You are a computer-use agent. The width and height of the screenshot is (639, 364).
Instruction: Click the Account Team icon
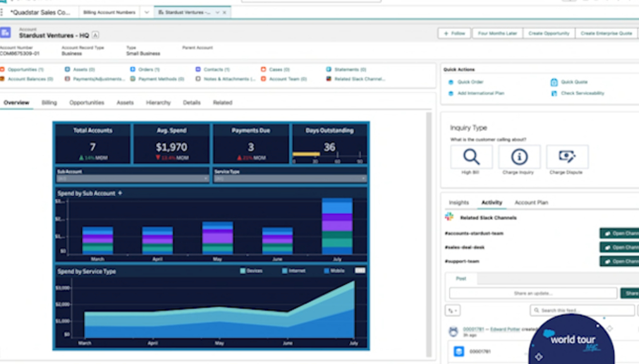point(264,79)
